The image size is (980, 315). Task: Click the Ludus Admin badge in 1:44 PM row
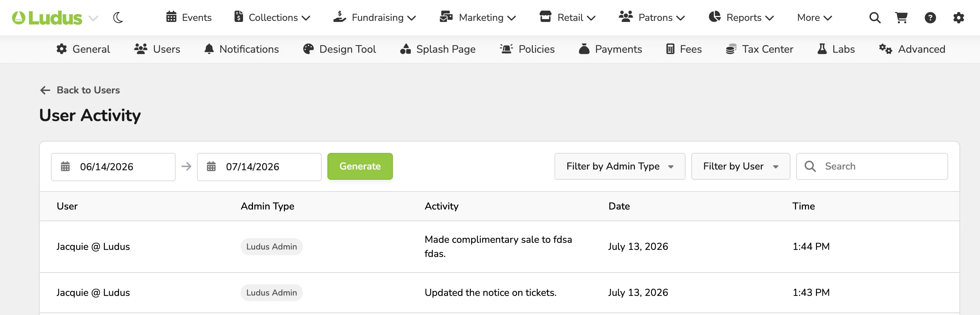coord(272,247)
